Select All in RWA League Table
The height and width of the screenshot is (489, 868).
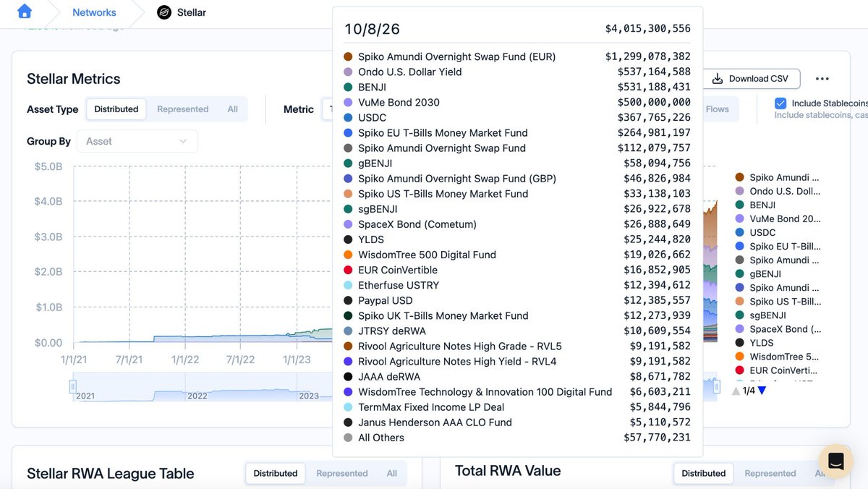[391, 474]
